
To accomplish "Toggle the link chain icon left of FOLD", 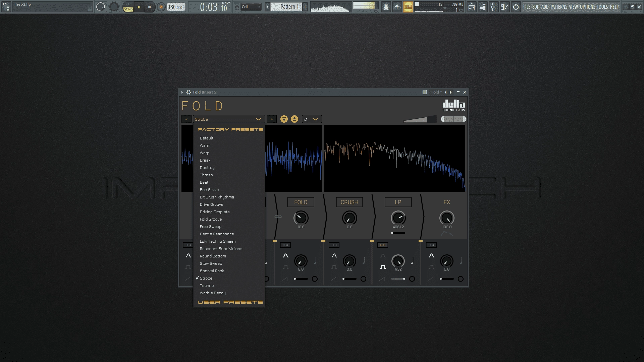I will tap(278, 217).
